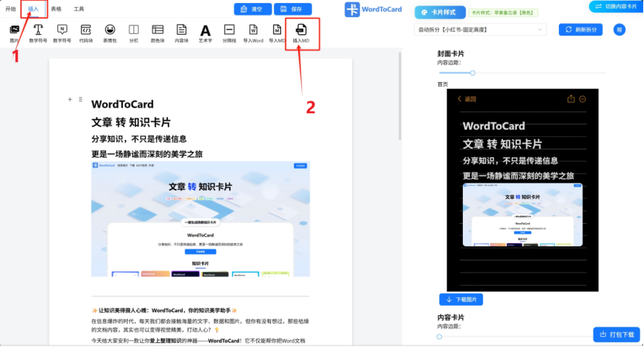This screenshot has height=347, width=644.
Task: Click the 文章 转 知识卡片 heading line
Action: [x=131, y=122]
